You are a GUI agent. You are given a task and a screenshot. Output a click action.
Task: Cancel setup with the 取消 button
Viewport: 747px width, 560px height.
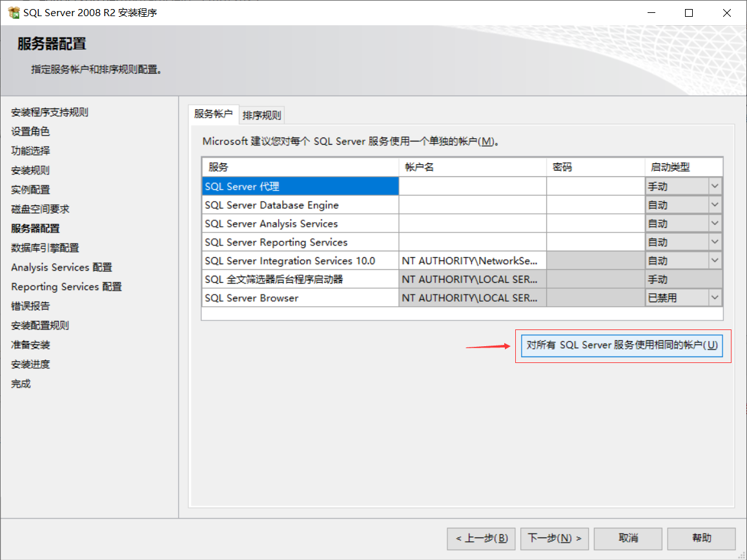pos(628,539)
